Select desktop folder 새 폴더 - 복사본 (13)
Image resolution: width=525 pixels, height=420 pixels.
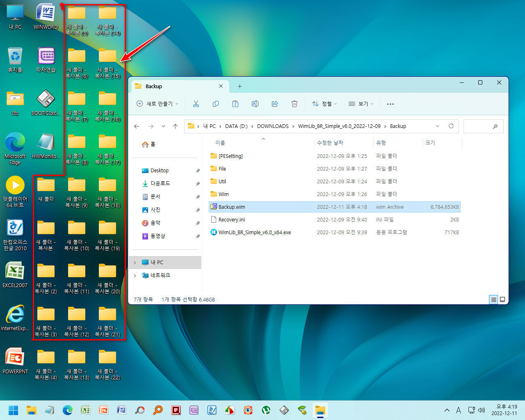pyautogui.click(x=77, y=365)
